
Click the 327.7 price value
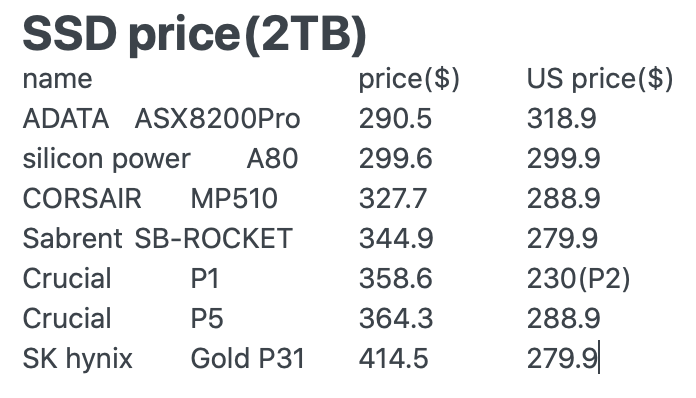point(393,199)
